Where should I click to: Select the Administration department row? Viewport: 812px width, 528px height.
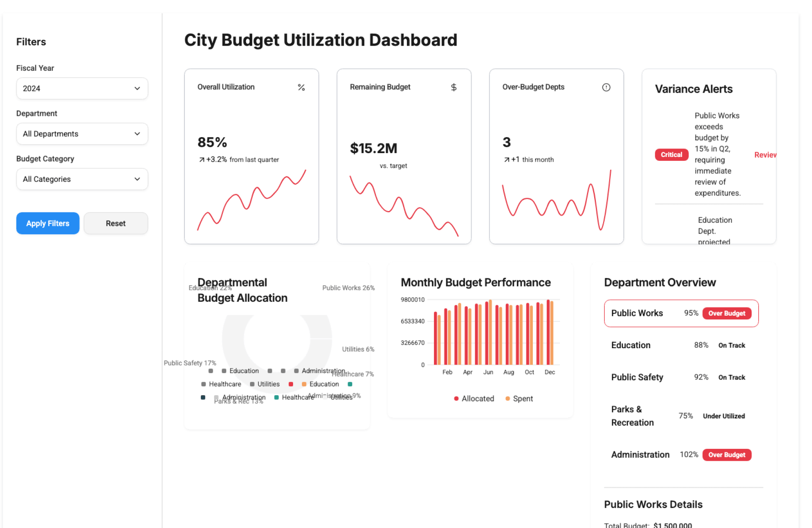click(640, 454)
